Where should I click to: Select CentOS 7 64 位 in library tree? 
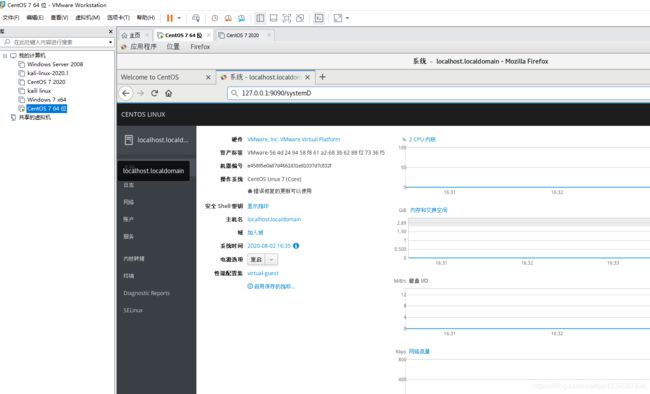[x=46, y=108]
